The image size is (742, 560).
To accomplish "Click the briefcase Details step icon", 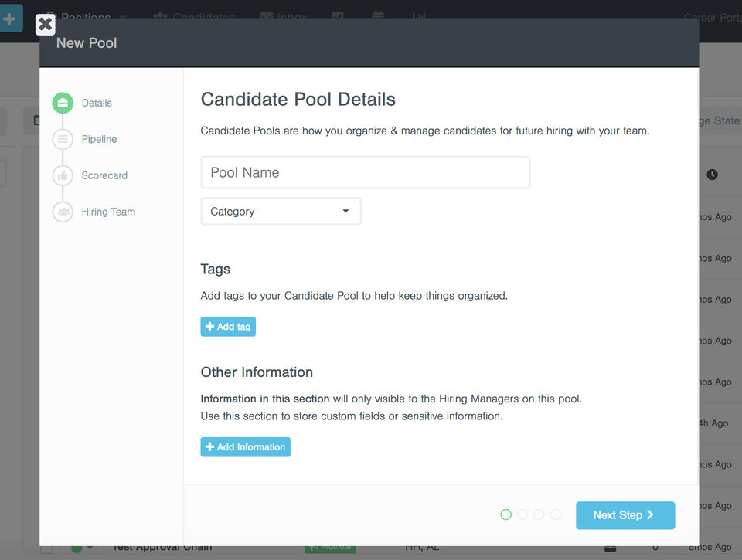I will pyautogui.click(x=63, y=103).
